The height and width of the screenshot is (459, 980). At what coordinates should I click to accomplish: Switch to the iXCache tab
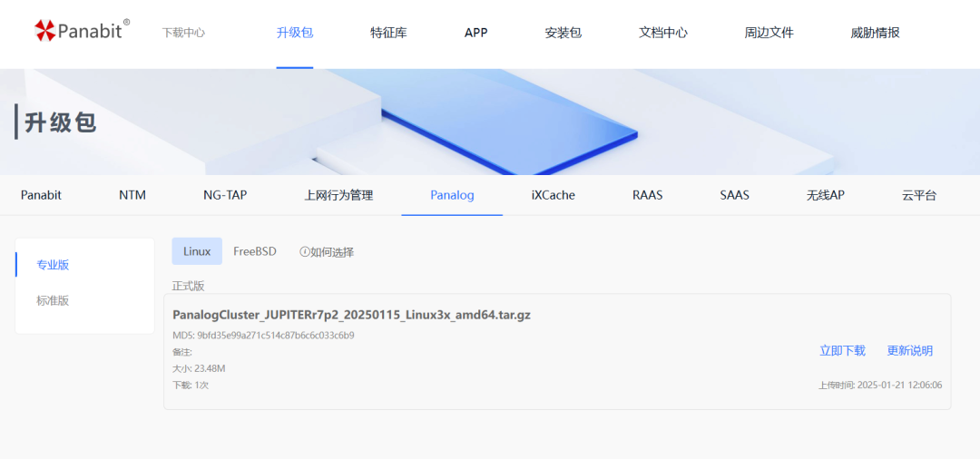click(554, 195)
